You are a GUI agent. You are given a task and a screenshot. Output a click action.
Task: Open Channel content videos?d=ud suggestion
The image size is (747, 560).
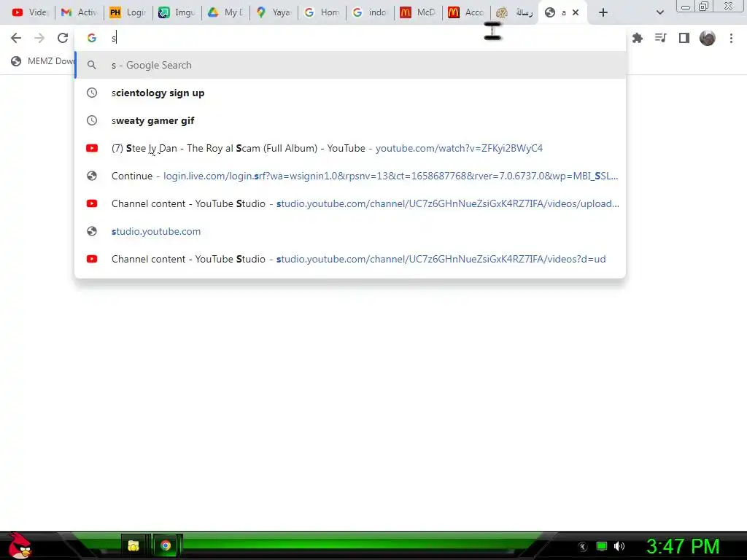pyautogui.click(x=350, y=259)
